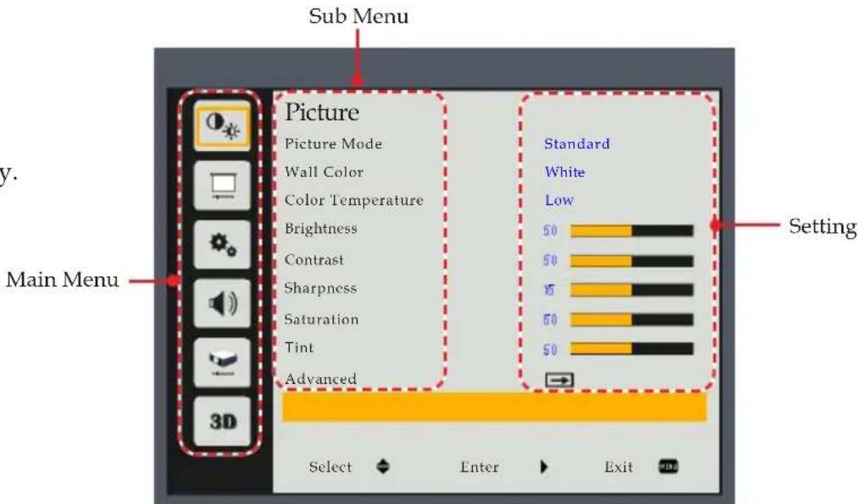The height and width of the screenshot is (504, 860).
Task: Click the Picture heading text
Action: pos(322,113)
